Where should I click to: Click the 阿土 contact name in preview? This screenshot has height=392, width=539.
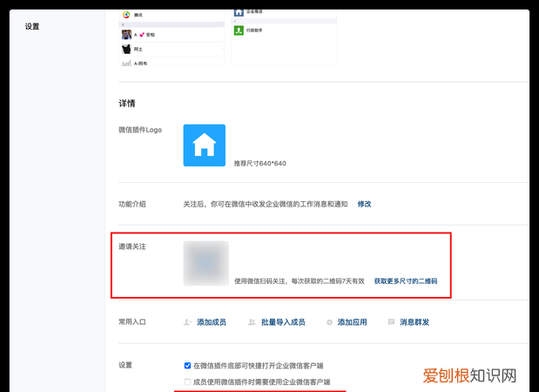[x=138, y=49]
